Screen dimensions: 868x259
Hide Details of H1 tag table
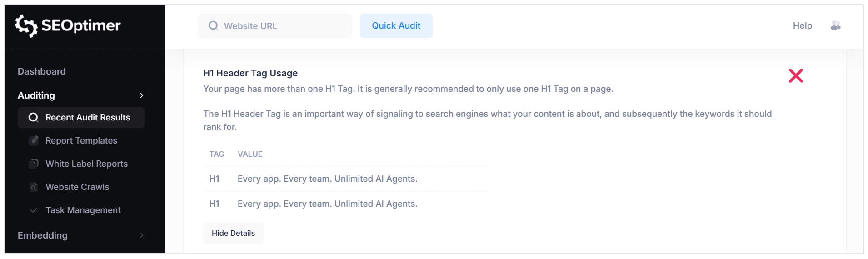233,233
